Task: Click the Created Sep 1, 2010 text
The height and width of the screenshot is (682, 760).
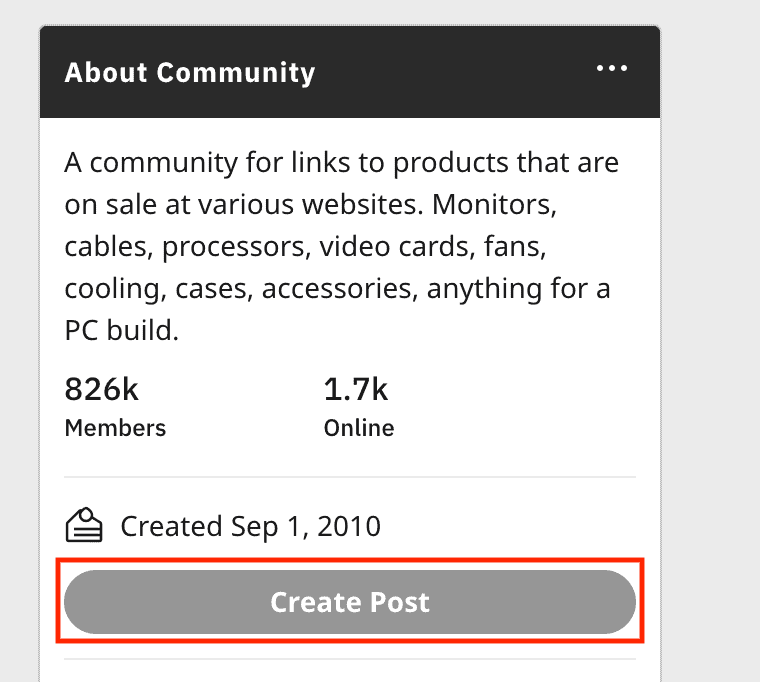Action: [x=250, y=526]
